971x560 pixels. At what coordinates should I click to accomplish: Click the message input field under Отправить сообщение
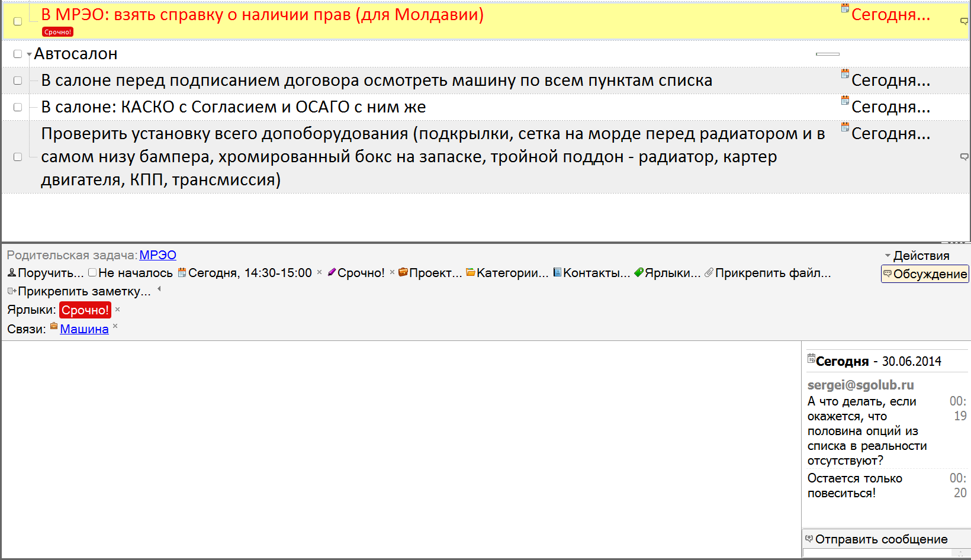(x=882, y=553)
